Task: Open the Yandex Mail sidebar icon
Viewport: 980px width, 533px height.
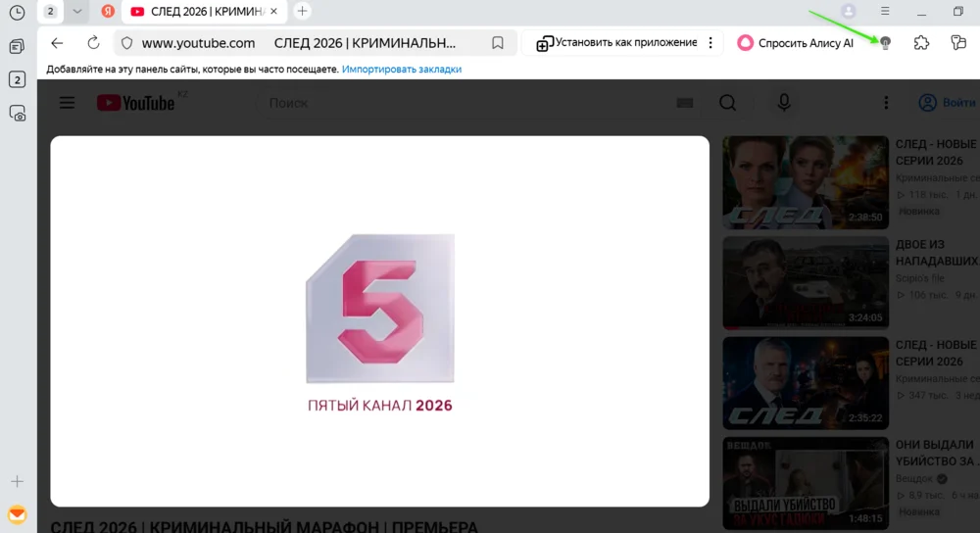Action: (17, 515)
